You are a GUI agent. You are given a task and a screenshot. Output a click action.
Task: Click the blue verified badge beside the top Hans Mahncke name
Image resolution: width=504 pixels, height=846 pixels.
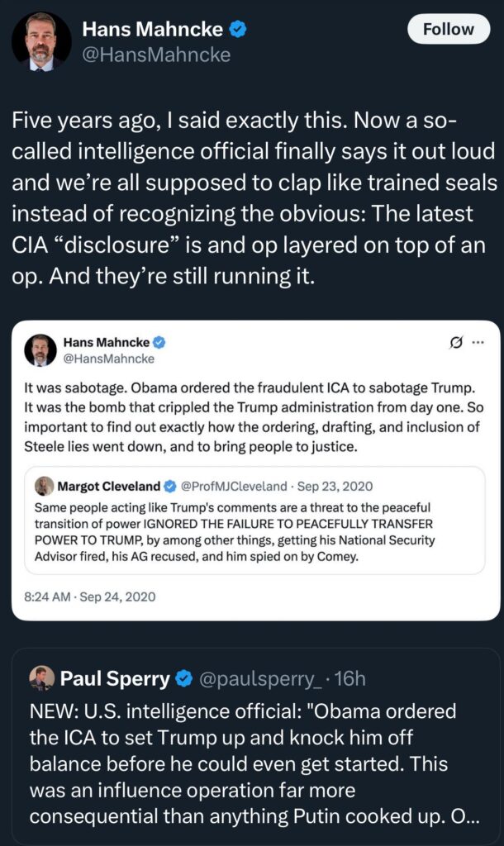[x=238, y=30]
